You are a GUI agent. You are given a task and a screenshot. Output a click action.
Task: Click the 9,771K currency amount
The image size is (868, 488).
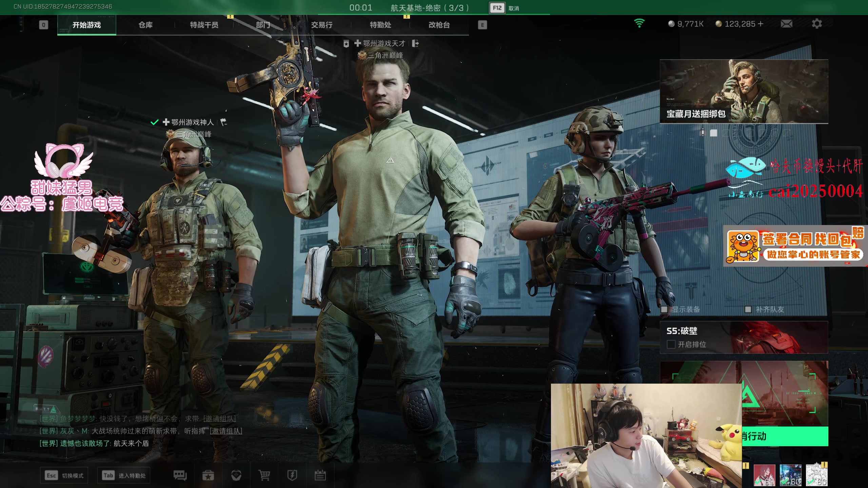690,24
